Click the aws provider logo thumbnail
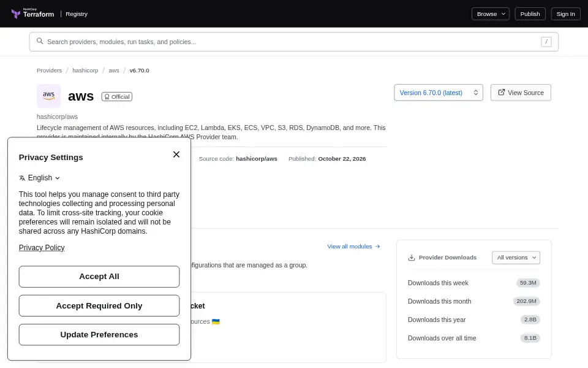Viewport: 588px width, 368px height. [x=48, y=96]
